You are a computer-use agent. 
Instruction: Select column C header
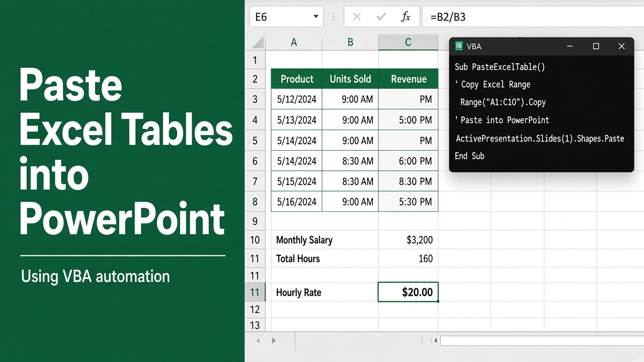pyautogui.click(x=408, y=42)
